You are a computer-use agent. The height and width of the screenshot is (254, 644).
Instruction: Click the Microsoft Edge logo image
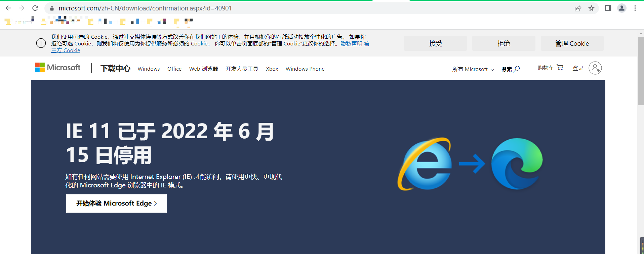click(x=517, y=164)
